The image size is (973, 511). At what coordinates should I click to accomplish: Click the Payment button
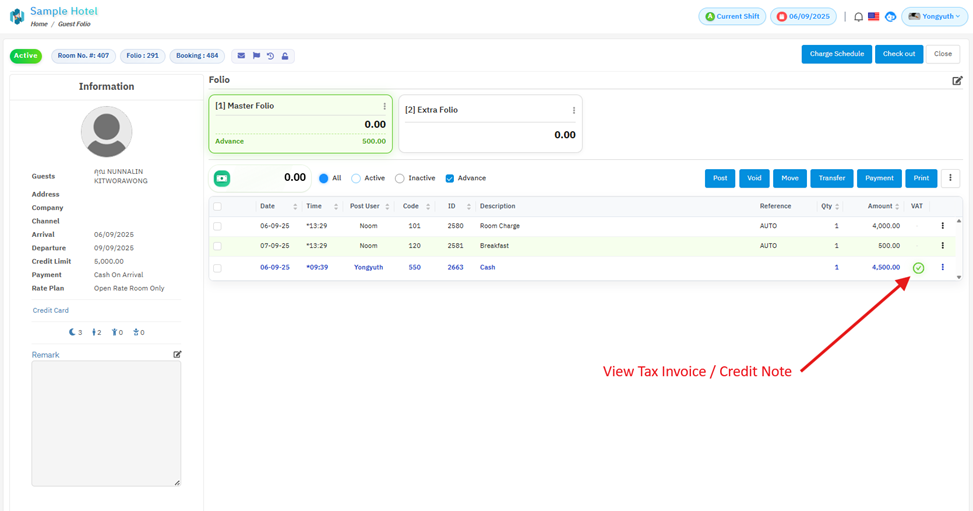pos(879,178)
